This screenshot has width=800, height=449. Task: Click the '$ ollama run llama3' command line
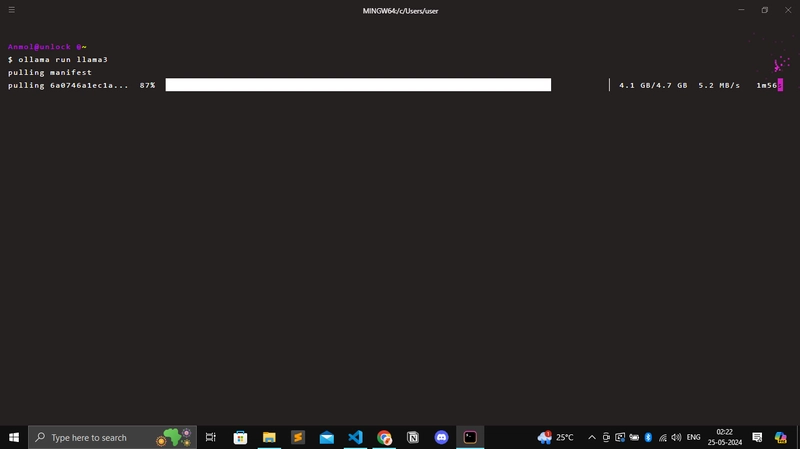(58, 60)
